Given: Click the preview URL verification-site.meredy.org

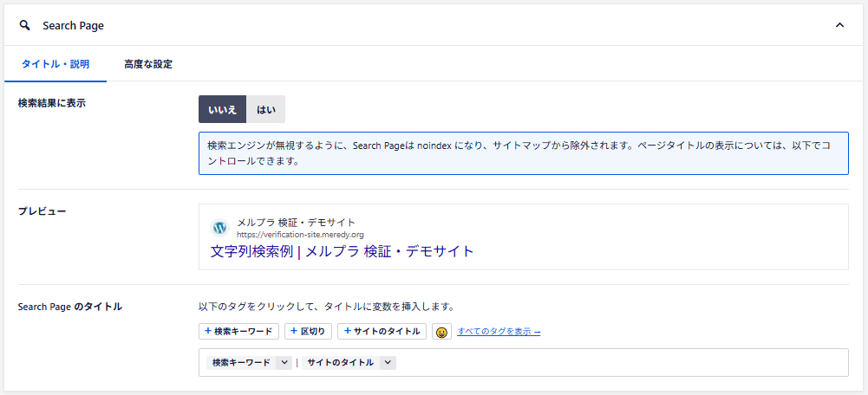Looking at the screenshot, I should pos(300,235).
